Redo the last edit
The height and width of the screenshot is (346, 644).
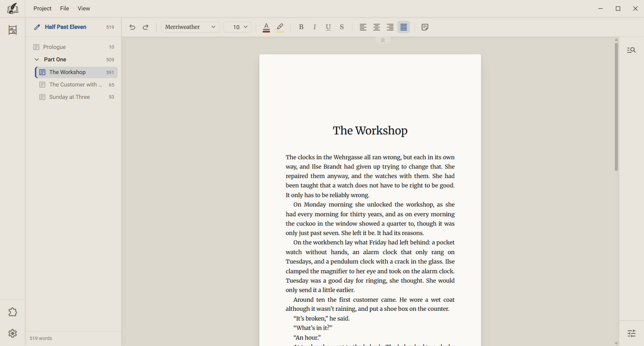click(x=145, y=27)
